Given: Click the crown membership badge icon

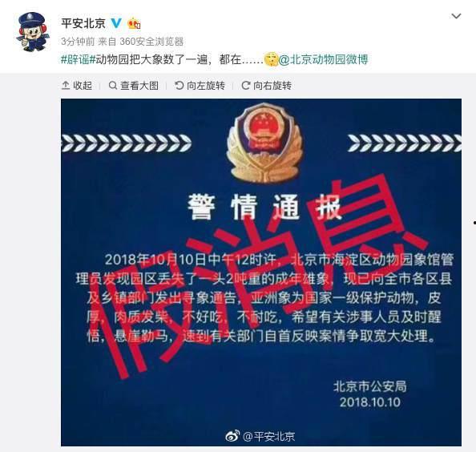Looking at the screenshot, I should point(134,24).
